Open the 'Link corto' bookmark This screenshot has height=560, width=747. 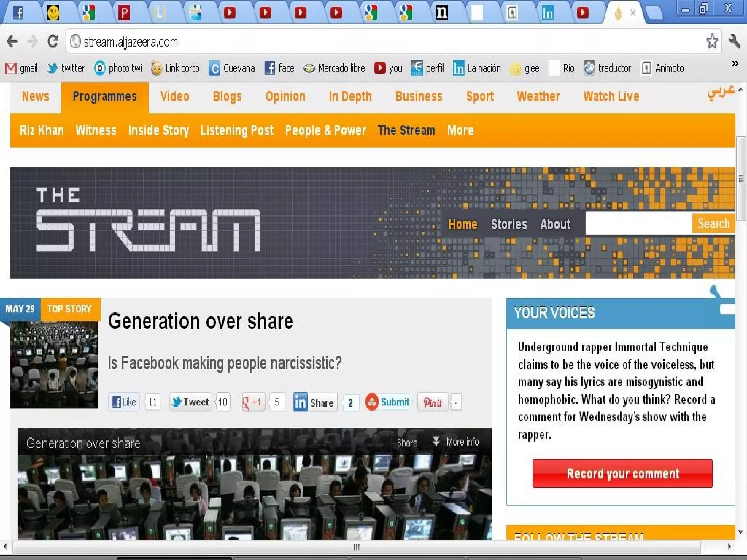(x=175, y=68)
